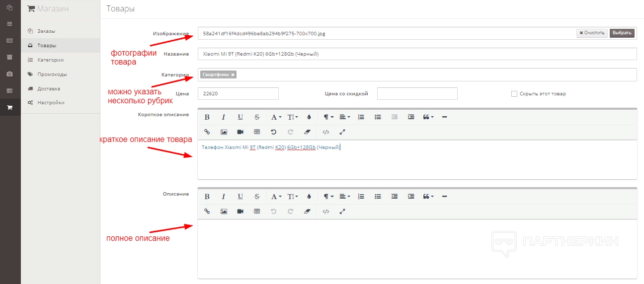The width and height of the screenshot is (644, 284).
Task: Open quote dropdown in the Короткое описание toolbar
Action: [x=428, y=117]
